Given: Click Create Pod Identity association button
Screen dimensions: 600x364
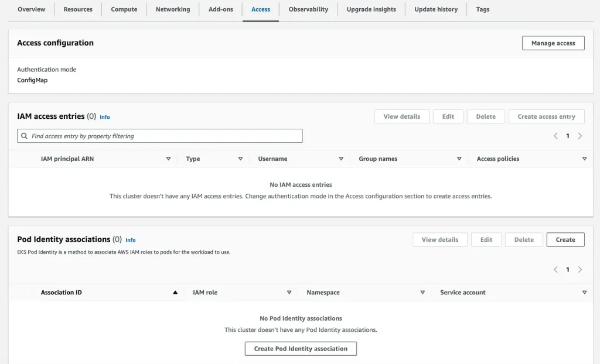Looking at the screenshot, I should point(301,349).
